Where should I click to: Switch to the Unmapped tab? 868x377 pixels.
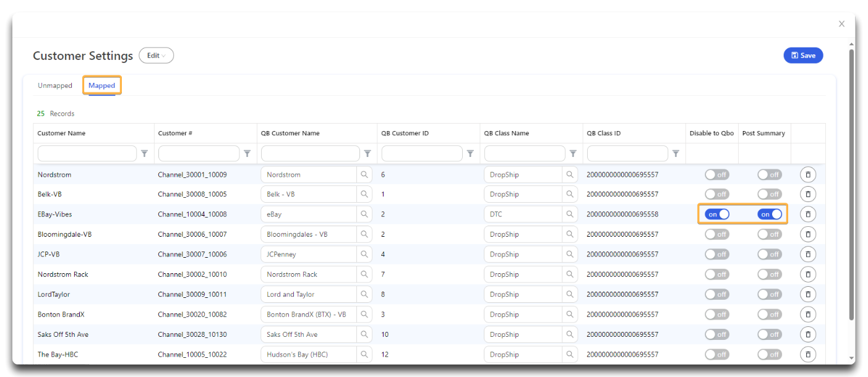[55, 85]
